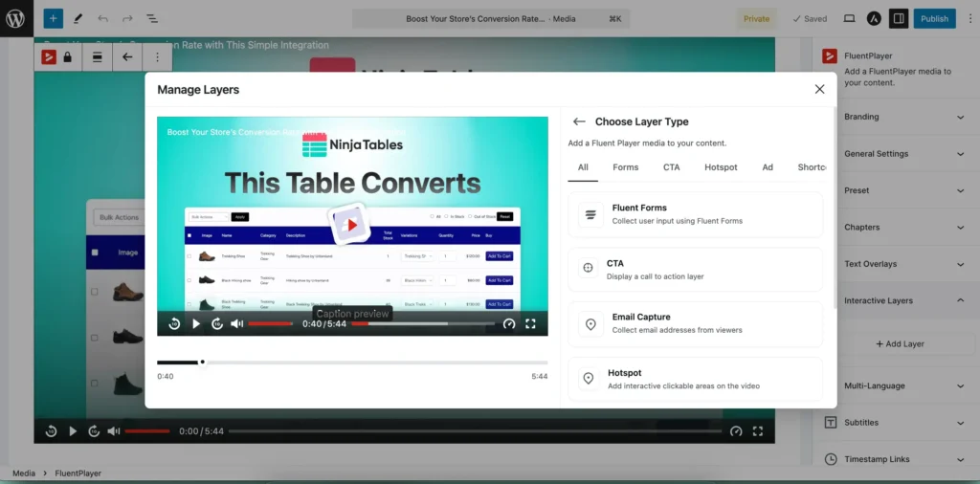
Task: Click the layer timeline scrubber handle
Action: point(202,363)
